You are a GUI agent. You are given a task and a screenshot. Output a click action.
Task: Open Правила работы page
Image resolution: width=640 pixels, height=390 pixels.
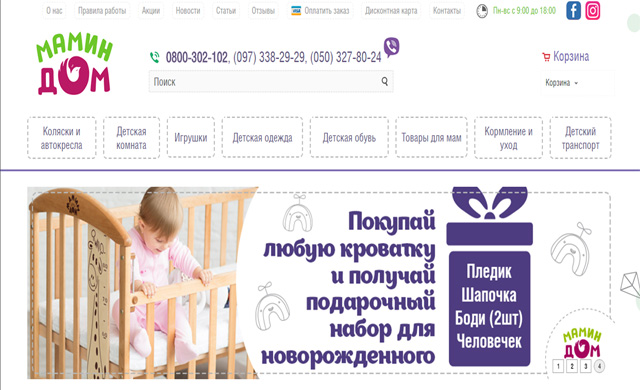(102, 11)
